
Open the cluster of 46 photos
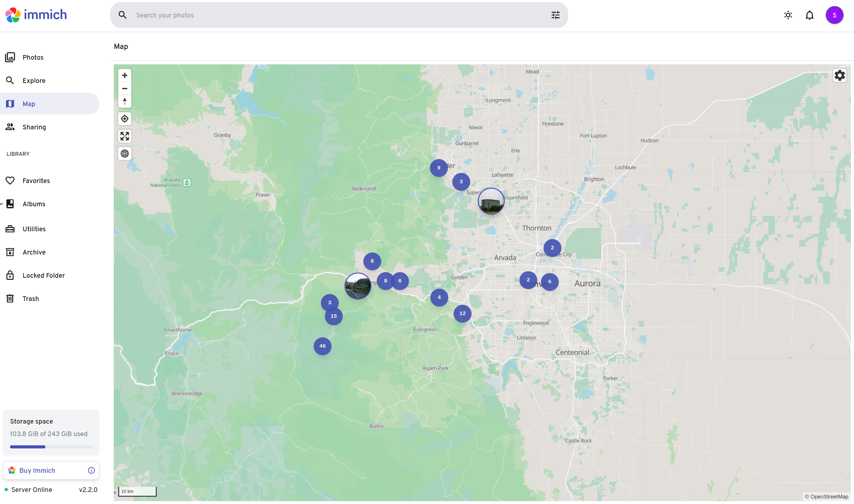point(322,346)
